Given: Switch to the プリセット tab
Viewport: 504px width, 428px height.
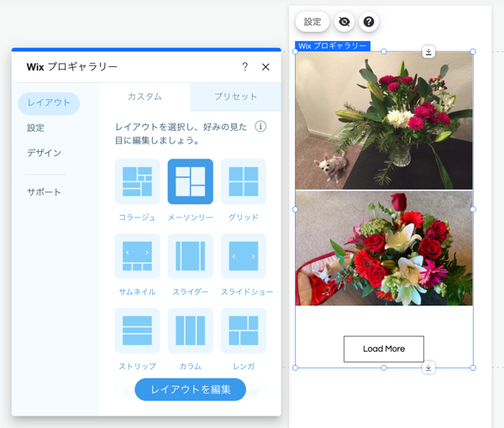Looking at the screenshot, I should coord(235,97).
